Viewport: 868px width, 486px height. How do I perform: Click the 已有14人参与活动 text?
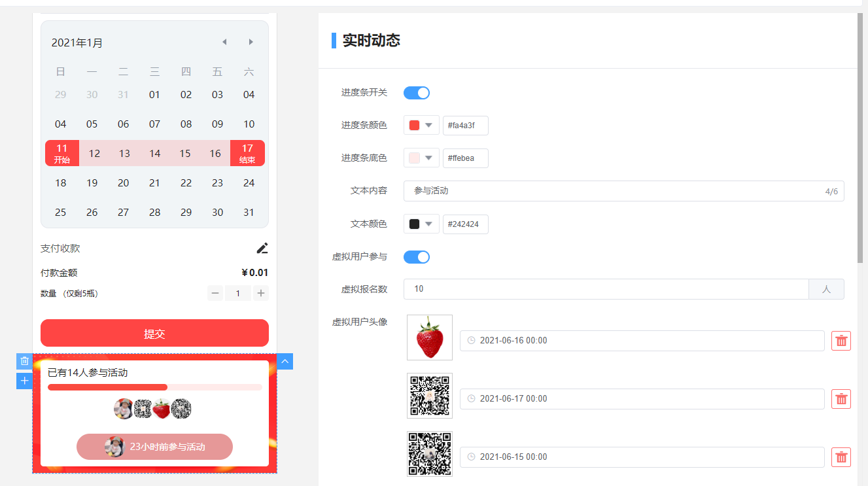(88, 373)
